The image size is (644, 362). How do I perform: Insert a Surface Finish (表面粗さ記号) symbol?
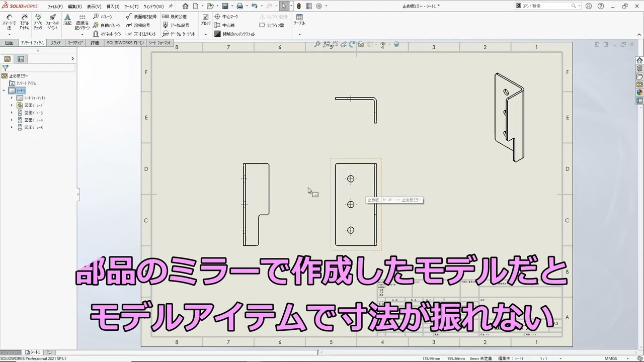click(x=141, y=17)
